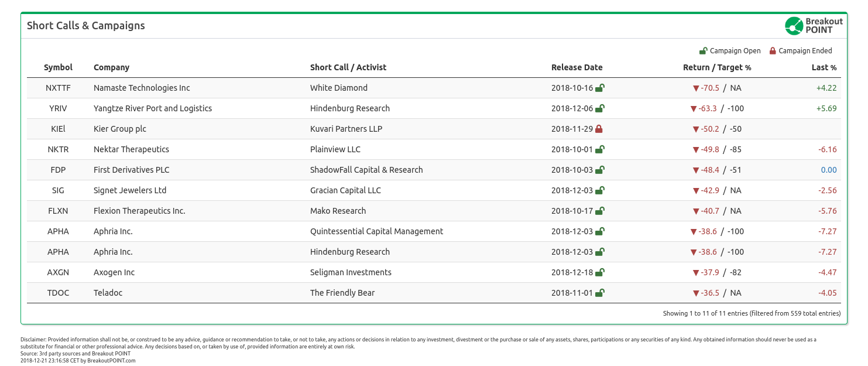Screen dimensions: 868x366
Task: Click the open lock icon in AXGN row
Action: click(600, 272)
